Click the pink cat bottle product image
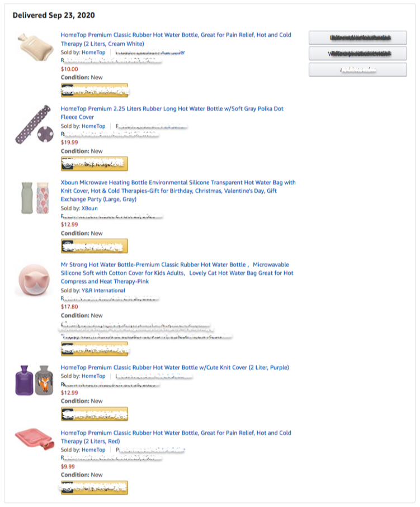 [x=35, y=279]
